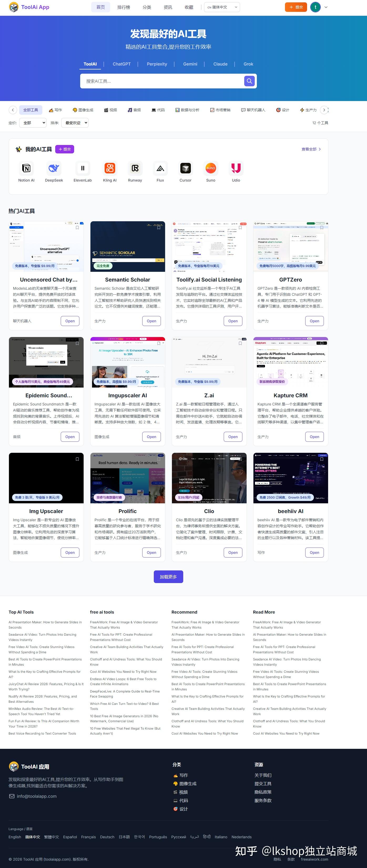Open the user avatar 't'

tap(315, 7)
